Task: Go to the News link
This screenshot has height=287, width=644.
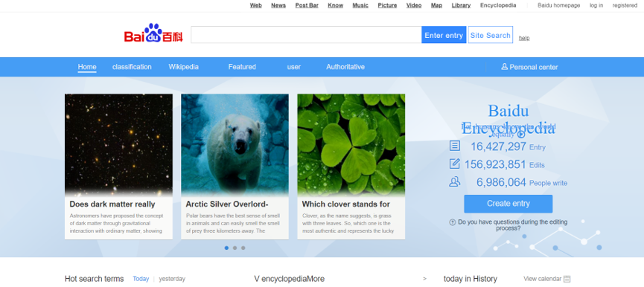Action: point(278,5)
